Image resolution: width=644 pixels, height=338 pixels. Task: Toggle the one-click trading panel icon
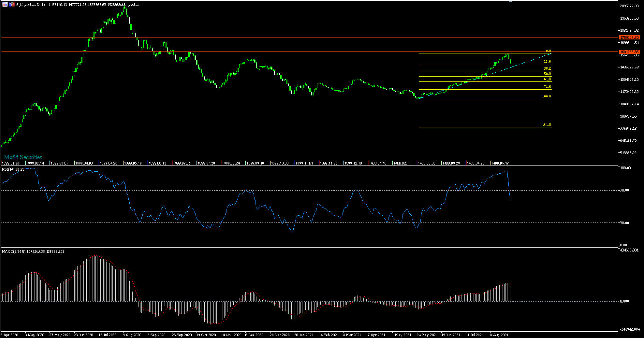pos(12,4)
